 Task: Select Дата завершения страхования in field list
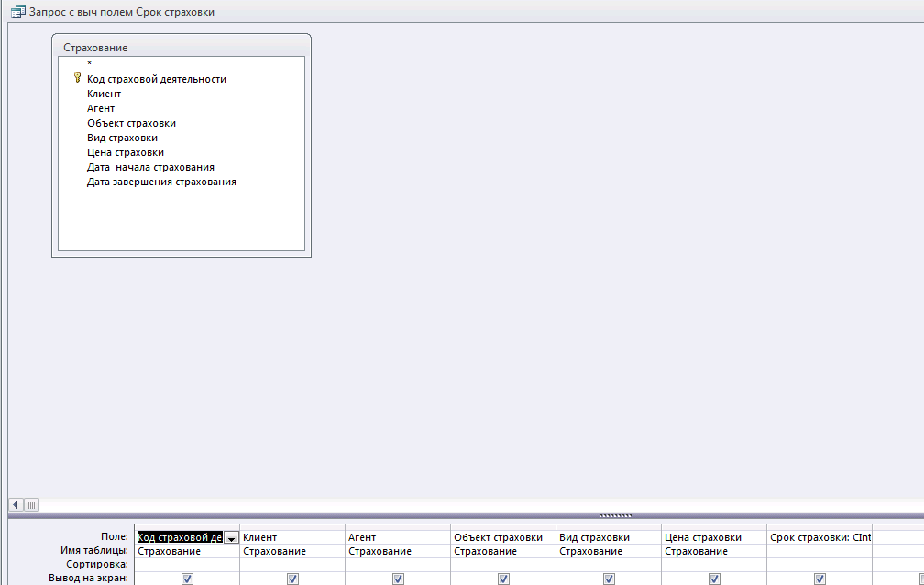(161, 182)
